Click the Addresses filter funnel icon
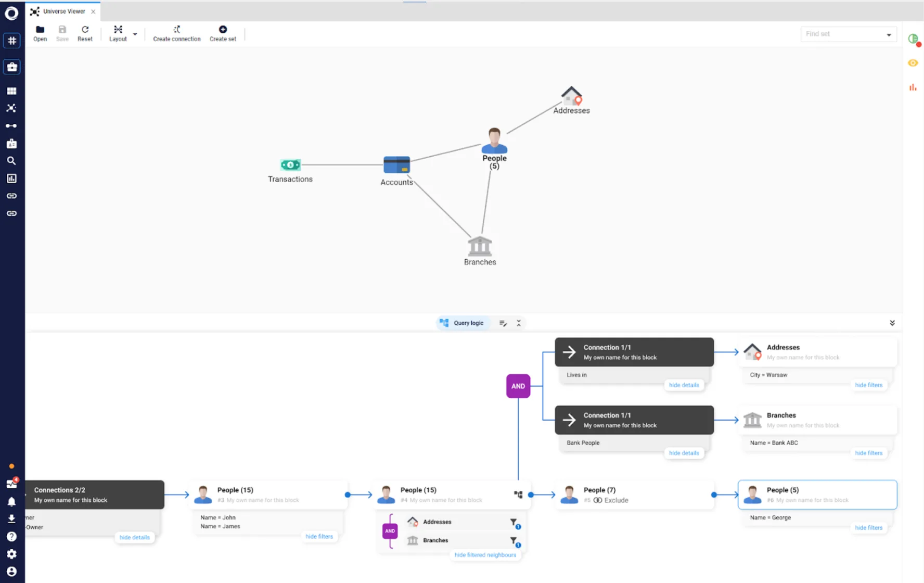Viewport: 924px width, 583px height. tap(514, 522)
